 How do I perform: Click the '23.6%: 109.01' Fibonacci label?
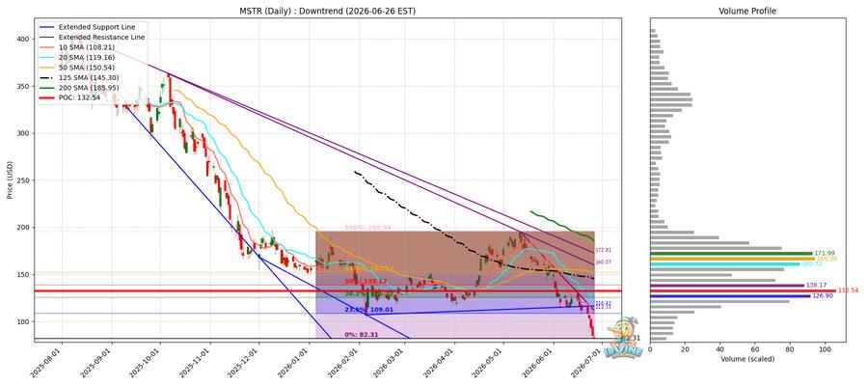368,310
